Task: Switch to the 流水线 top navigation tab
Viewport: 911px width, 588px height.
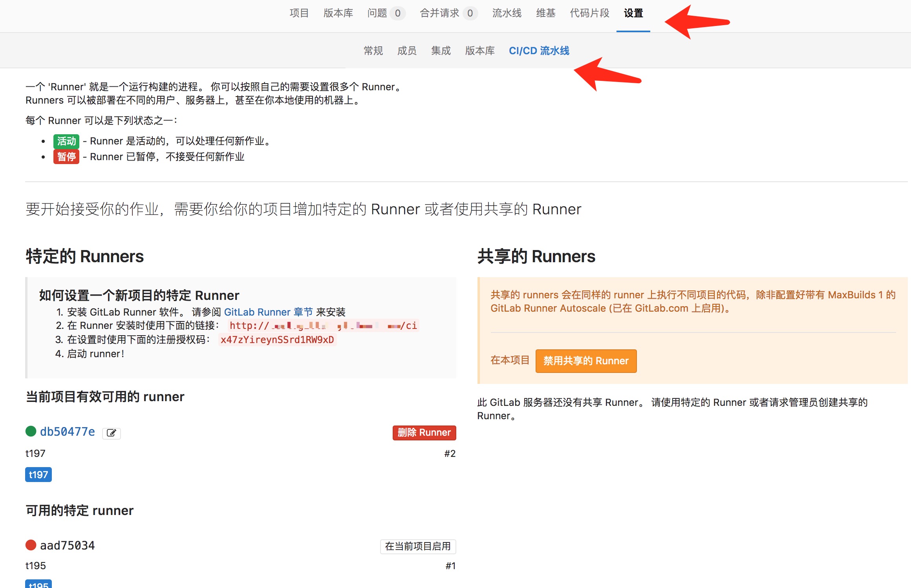Action: pos(507,13)
